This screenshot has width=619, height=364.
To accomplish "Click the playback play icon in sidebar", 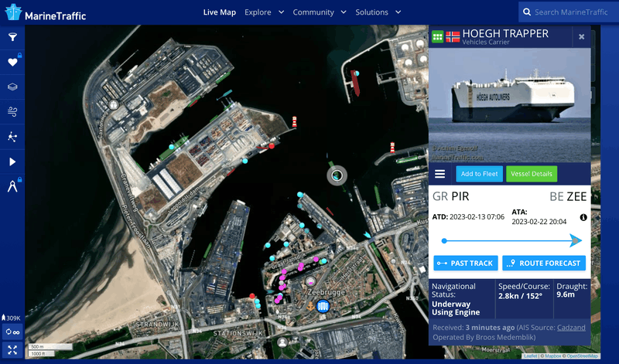I will tap(12, 162).
